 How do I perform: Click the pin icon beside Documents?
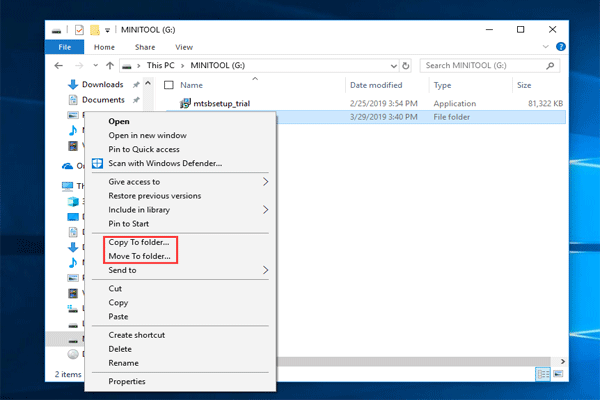[136, 100]
